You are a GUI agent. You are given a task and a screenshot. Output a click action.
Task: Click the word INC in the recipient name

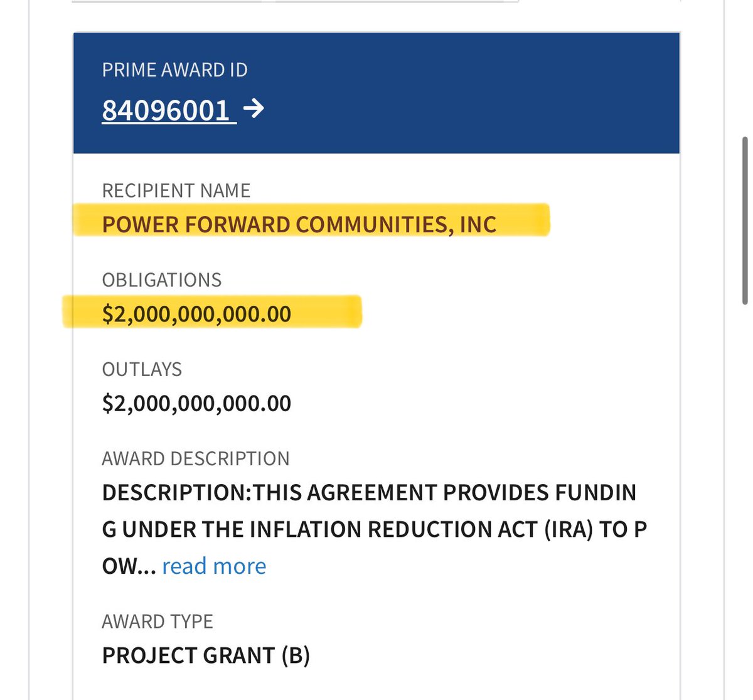(x=478, y=224)
